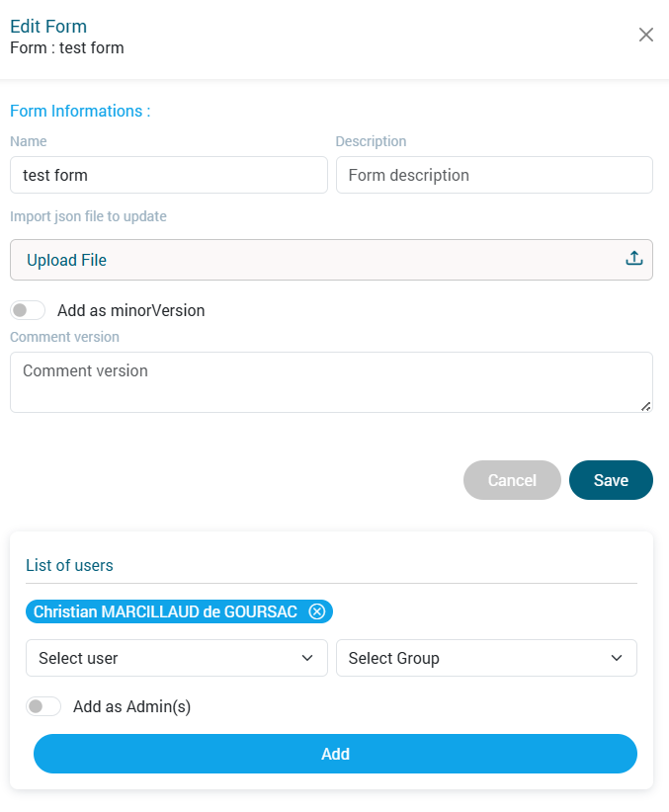Click Add to add the selected user
The image size is (669, 812).
point(335,754)
